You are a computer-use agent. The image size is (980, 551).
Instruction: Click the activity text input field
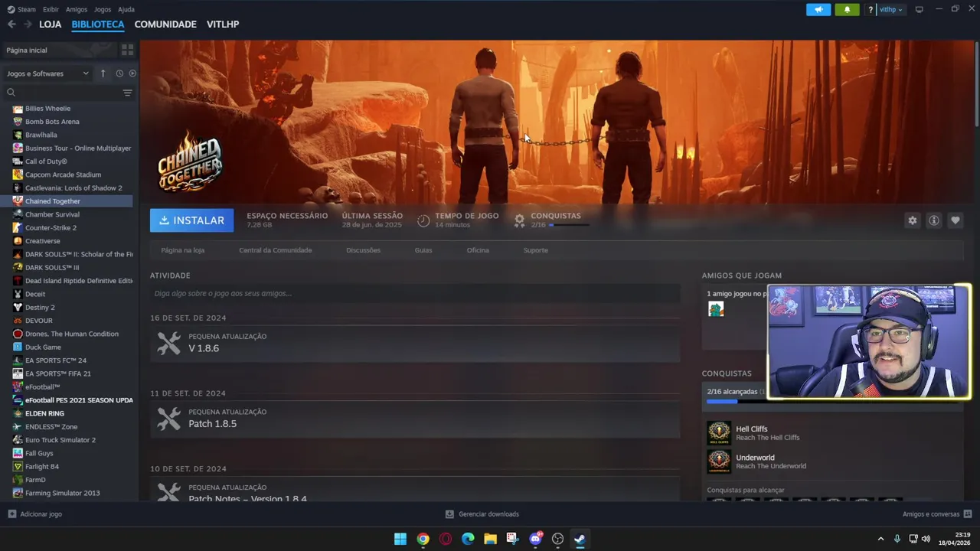point(415,293)
